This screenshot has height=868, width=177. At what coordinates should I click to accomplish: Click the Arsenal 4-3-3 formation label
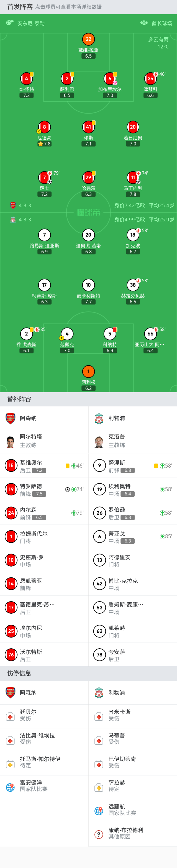(x=25, y=205)
